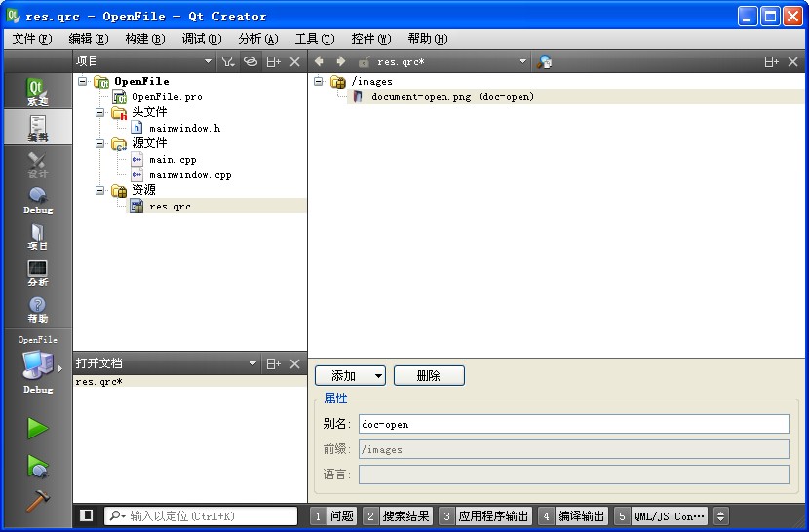The image size is (809, 532).
Task: Click the search icon in the editor toolbar
Action: pyautogui.click(x=544, y=62)
